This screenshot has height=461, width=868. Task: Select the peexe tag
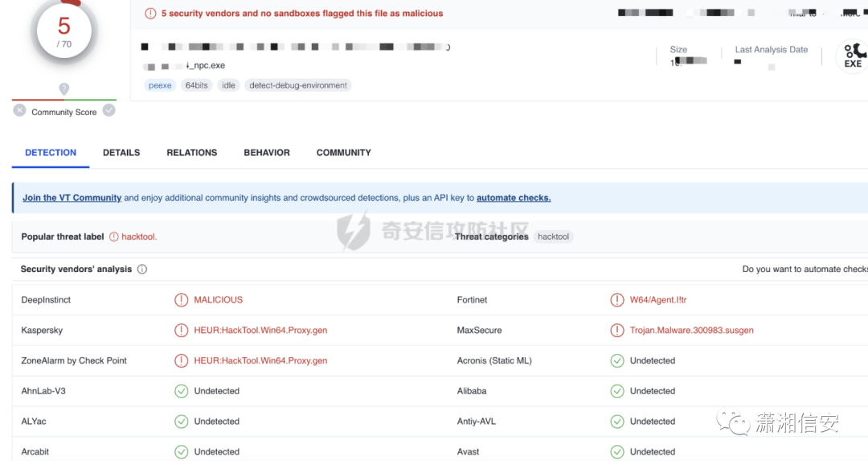tap(160, 85)
